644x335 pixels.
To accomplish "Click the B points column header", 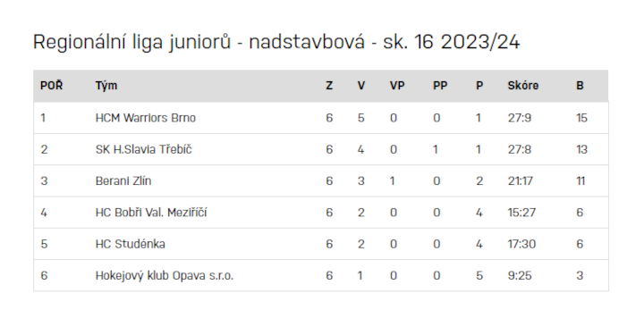I will tap(580, 86).
